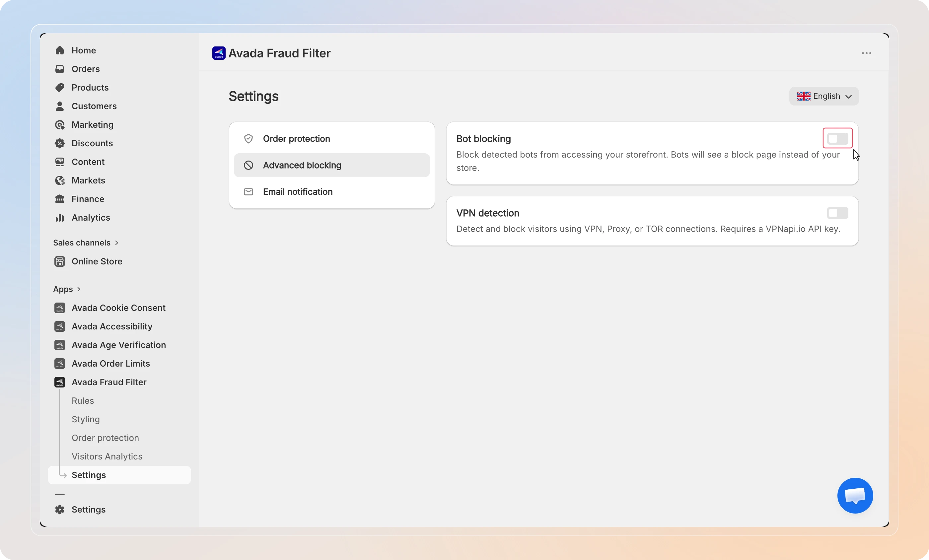Open the Avada Age Verification app
This screenshot has width=929, height=560.
coord(119,345)
